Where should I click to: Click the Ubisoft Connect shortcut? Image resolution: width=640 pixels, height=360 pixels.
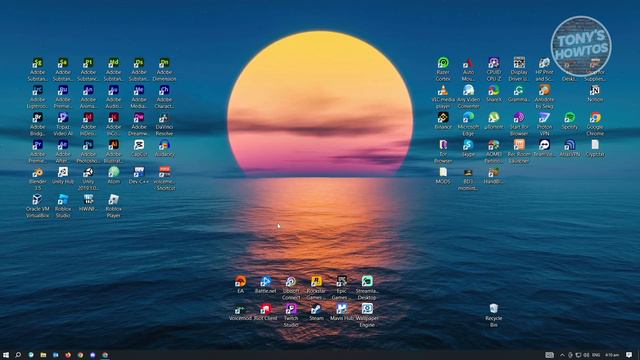click(x=291, y=281)
